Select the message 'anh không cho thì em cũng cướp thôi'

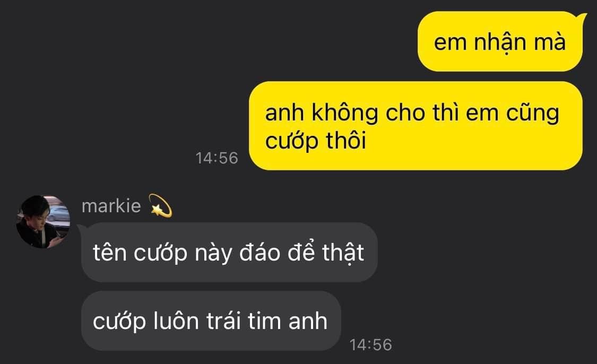(416, 126)
